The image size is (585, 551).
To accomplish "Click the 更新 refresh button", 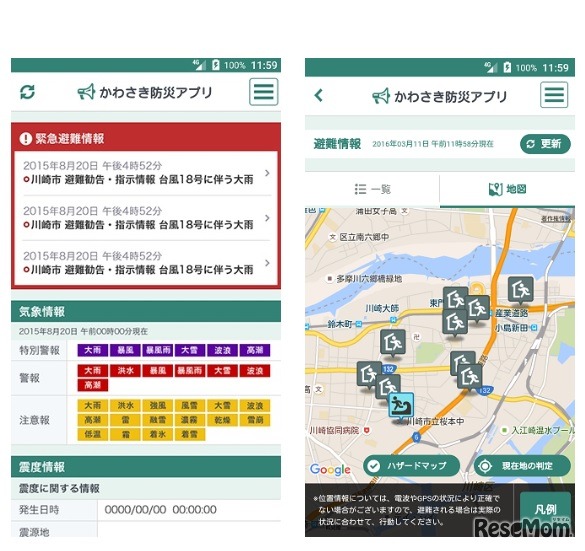I will 545,144.
